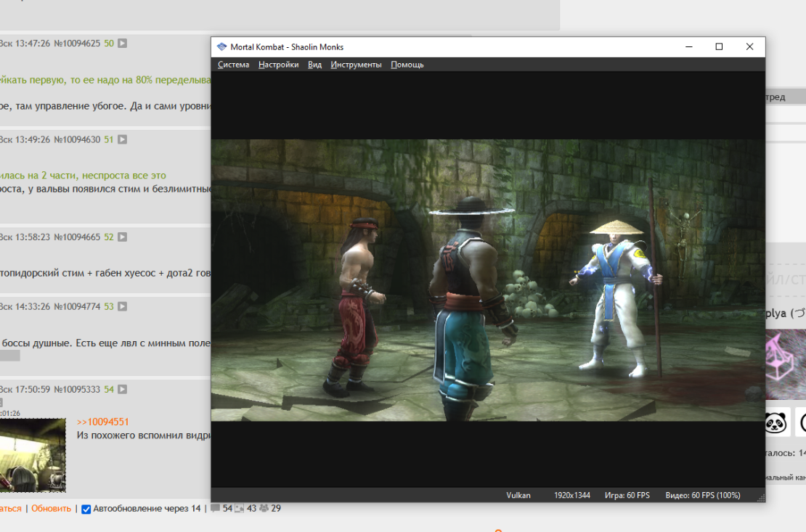Click the reply arrow icon of post 54

point(122,389)
